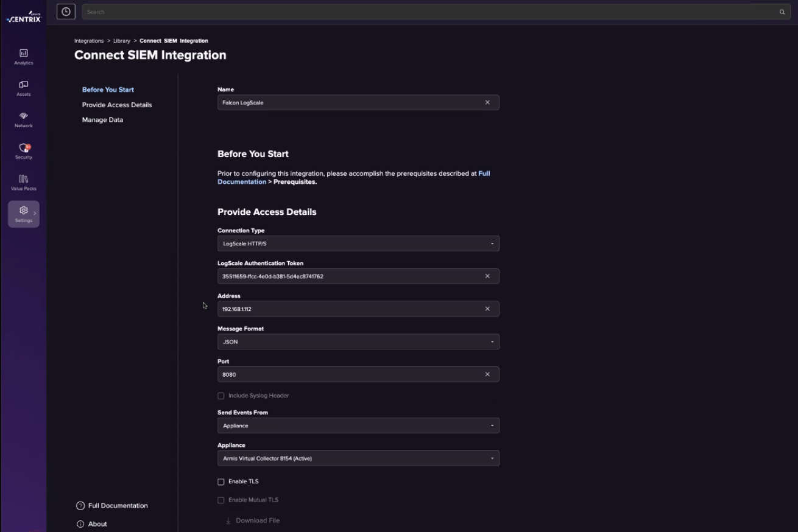
Task: Enable the TLS checkbox
Action: 221,482
